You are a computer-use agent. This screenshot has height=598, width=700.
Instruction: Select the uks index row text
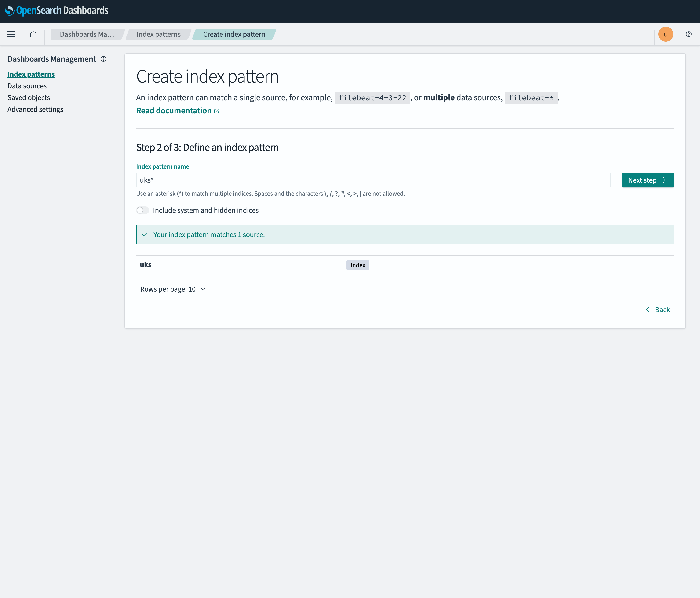[x=146, y=265]
